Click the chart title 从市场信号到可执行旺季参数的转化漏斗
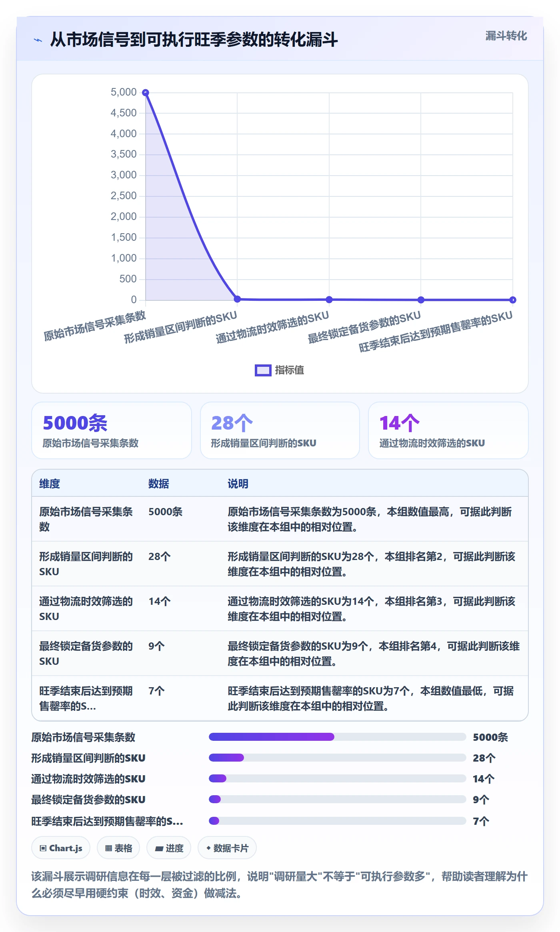Viewport: 560px width, 932px height. pyautogui.click(x=194, y=40)
